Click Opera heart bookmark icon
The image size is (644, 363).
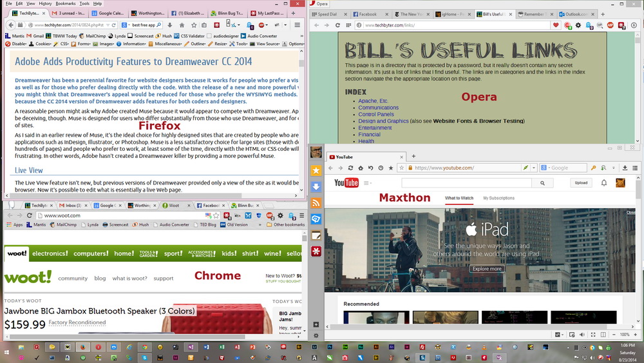[556, 25]
